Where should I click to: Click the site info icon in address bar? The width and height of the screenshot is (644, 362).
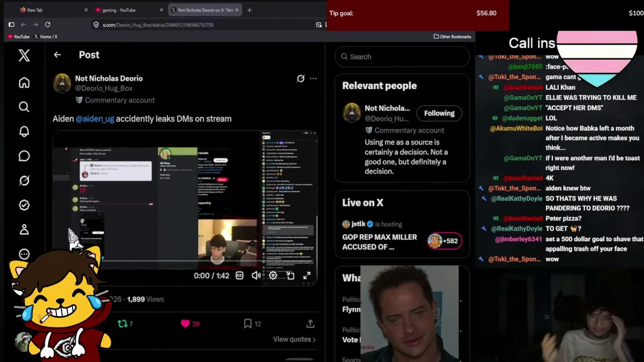96,25
